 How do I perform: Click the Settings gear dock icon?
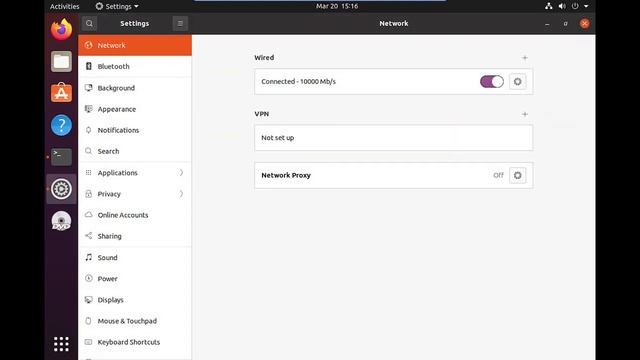(x=61, y=189)
